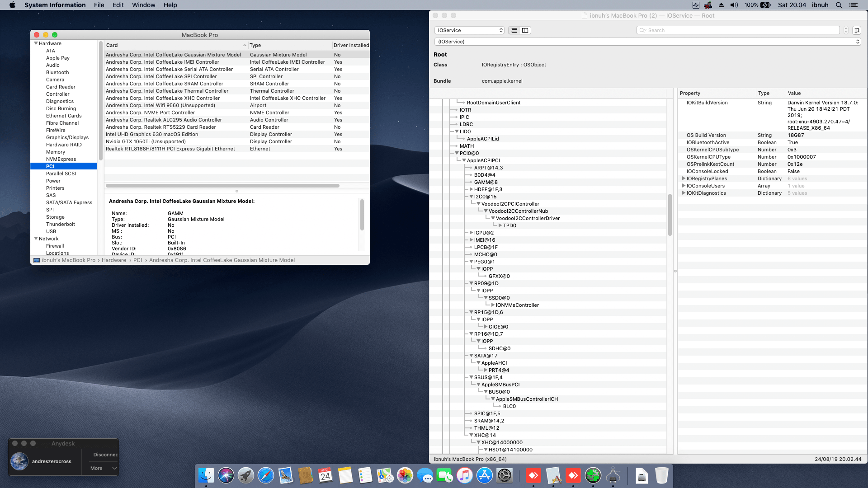Open Messages from the Dock

(425, 475)
